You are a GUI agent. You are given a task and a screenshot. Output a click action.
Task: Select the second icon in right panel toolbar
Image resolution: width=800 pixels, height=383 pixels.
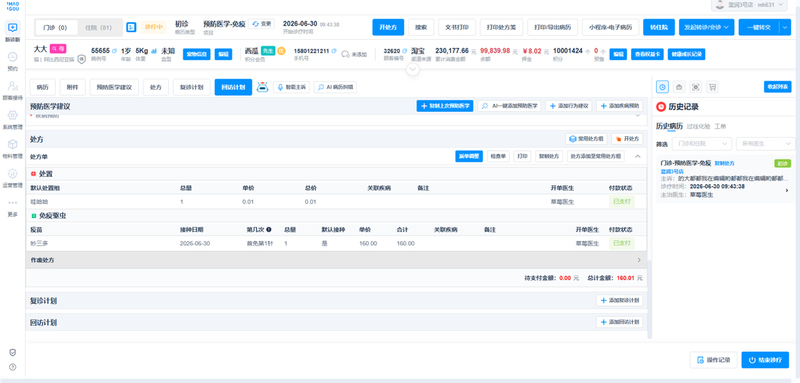679,87
